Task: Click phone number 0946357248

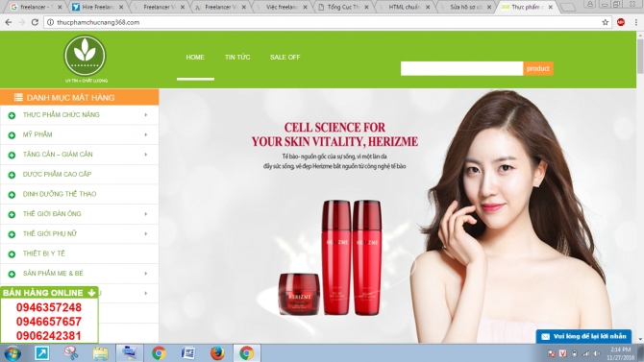Action: click(49, 307)
